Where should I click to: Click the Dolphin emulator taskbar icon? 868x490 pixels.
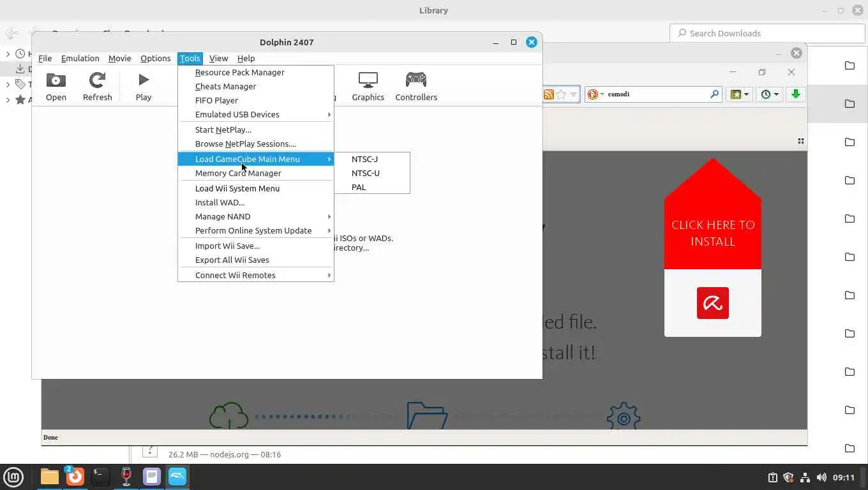(x=177, y=477)
